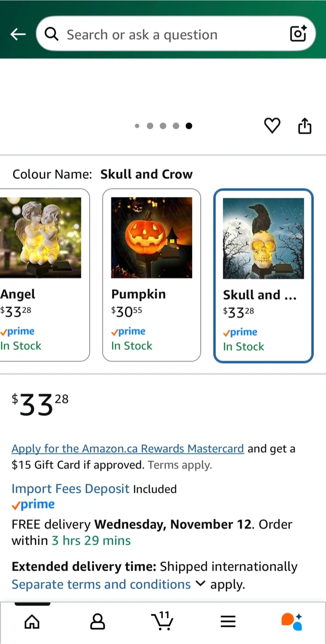Image resolution: width=326 pixels, height=644 pixels.
Task: Tap the share icon
Action: [x=305, y=126]
